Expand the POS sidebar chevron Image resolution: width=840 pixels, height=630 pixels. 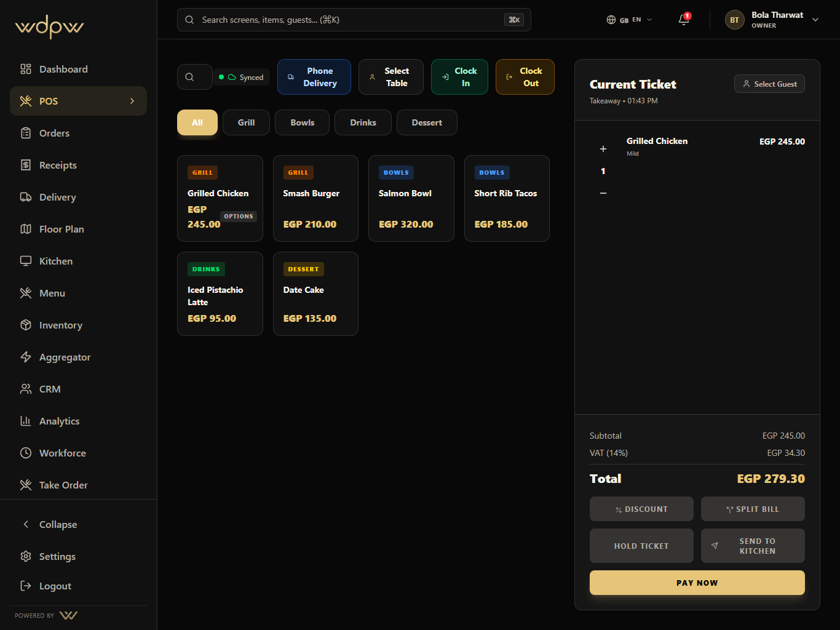point(132,101)
